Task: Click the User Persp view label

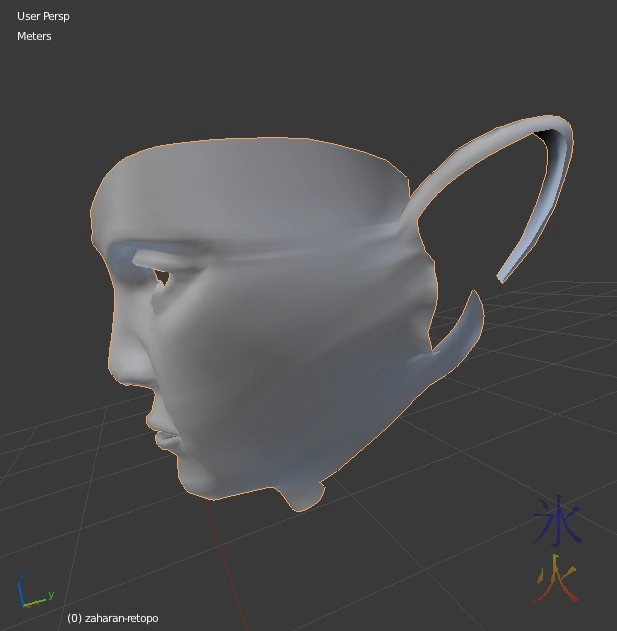Action: point(43,16)
